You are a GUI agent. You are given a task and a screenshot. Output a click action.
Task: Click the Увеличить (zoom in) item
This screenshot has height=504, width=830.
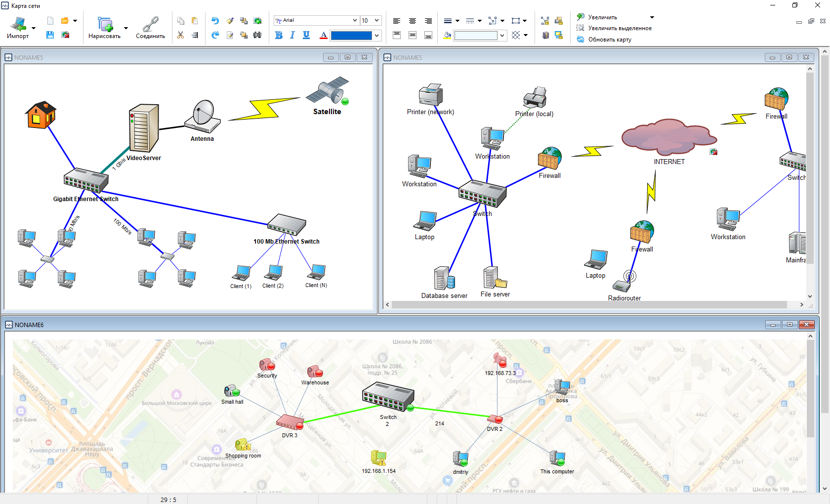(602, 17)
